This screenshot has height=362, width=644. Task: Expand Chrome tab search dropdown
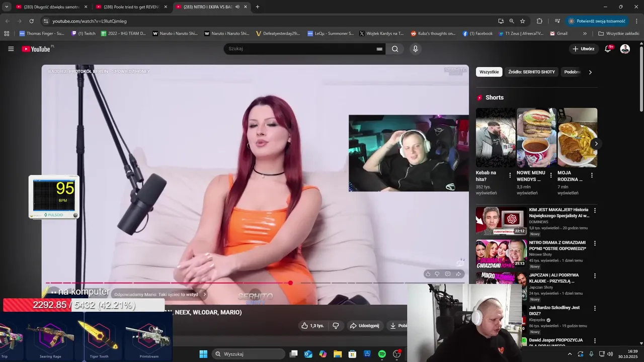click(x=7, y=7)
